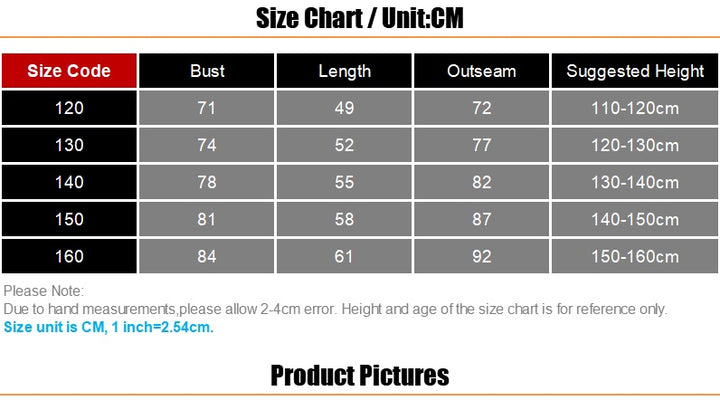Click the Length column header
Image resolution: width=720 pixels, height=410 pixels.
(x=344, y=71)
